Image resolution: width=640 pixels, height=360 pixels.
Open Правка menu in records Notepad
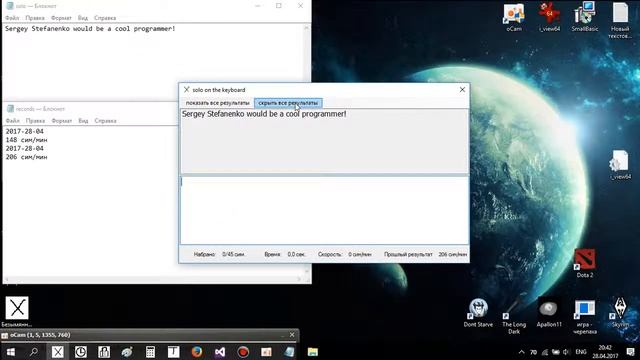pos(36,121)
